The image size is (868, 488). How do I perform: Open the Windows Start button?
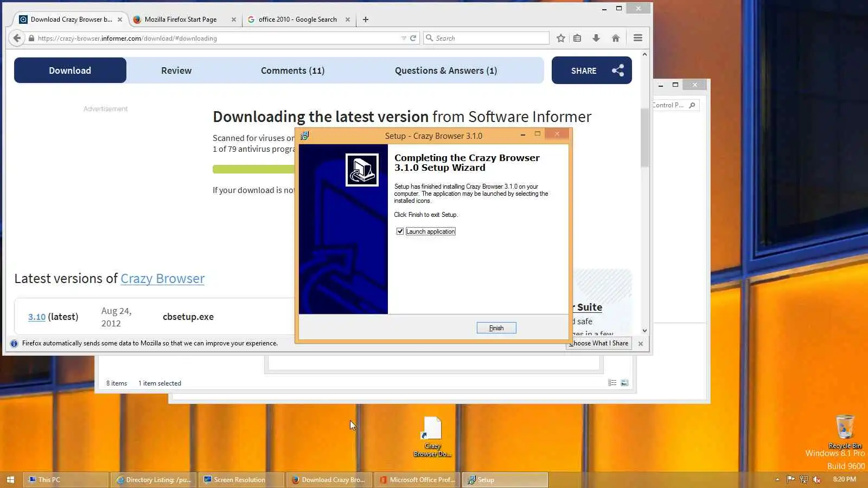pyautogui.click(x=10, y=480)
